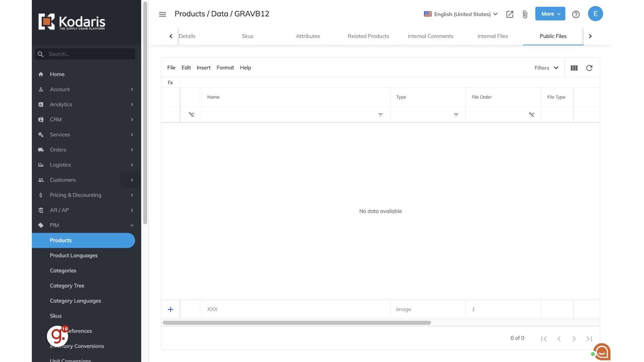The height and width of the screenshot is (362, 644).
Task: Click the plus add row icon
Action: (x=170, y=309)
